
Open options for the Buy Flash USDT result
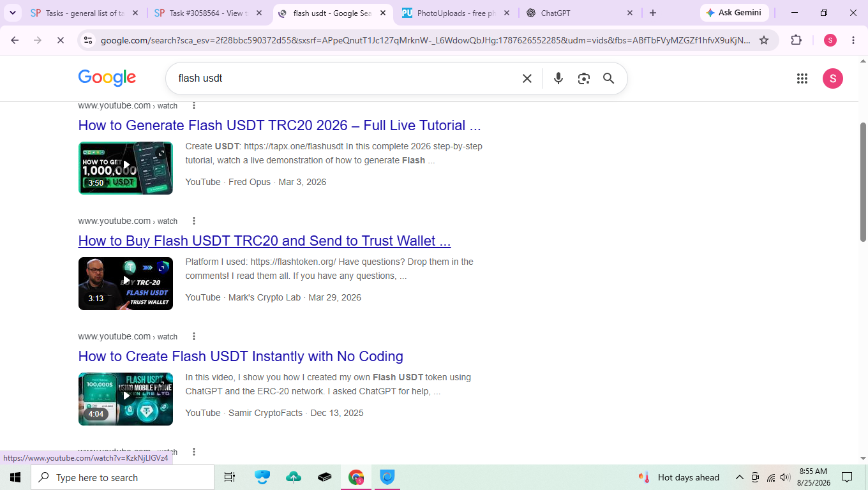click(x=194, y=221)
